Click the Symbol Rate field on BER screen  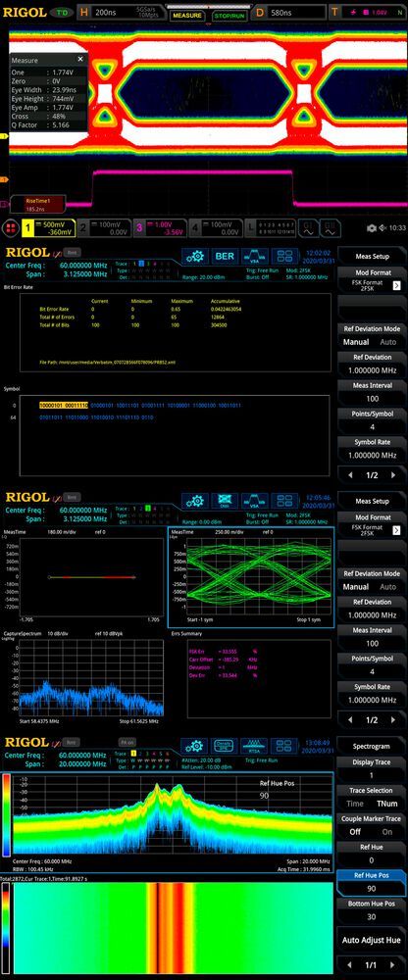[373, 448]
